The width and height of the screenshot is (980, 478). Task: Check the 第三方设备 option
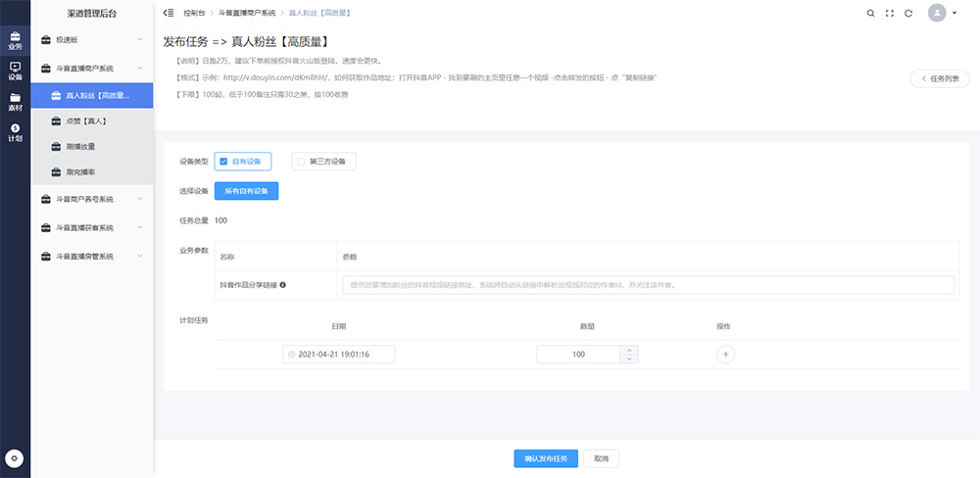(302, 162)
